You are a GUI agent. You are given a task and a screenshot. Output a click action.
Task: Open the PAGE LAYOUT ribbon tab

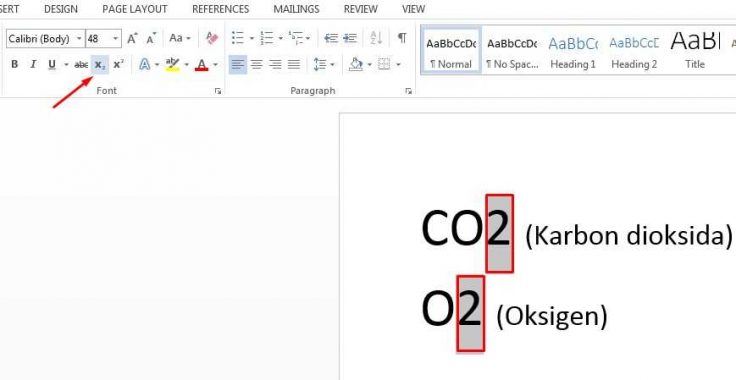[x=135, y=9]
